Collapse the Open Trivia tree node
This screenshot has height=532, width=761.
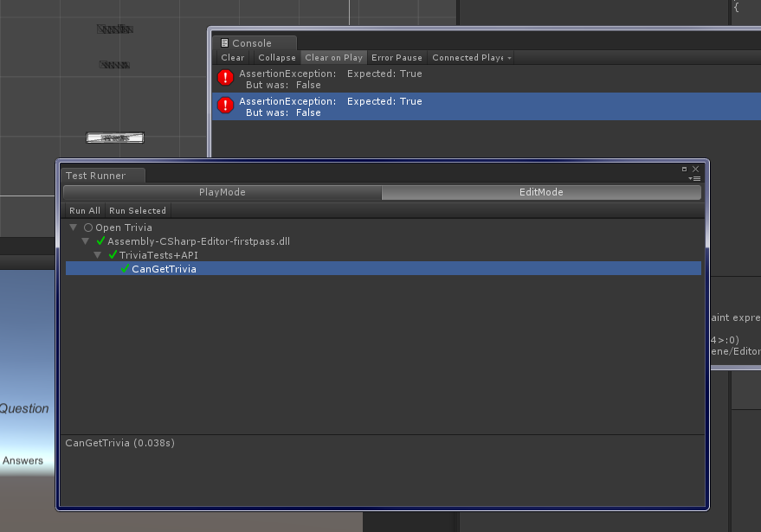pyautogui.click(x=74, y=227)
